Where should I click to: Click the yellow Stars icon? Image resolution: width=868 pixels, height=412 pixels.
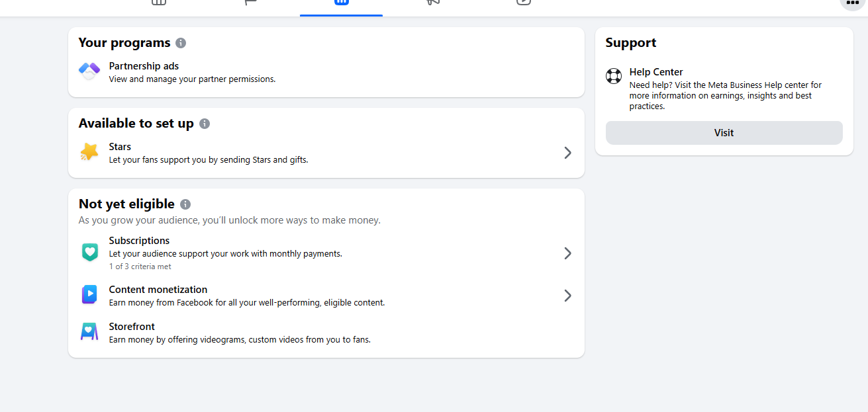point(89,152)
